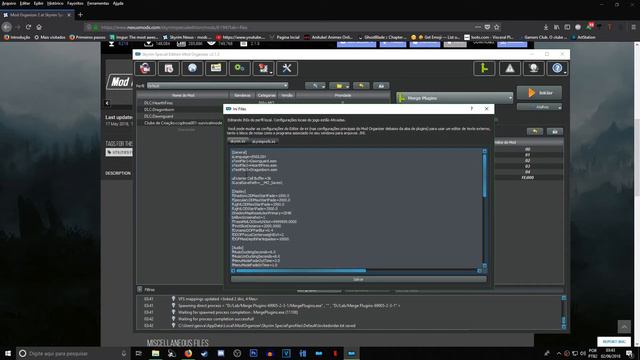Viewport: 640px width, 360px height.
Task: Open the warning triangle problems icon
Action: (x=510, y=68)
